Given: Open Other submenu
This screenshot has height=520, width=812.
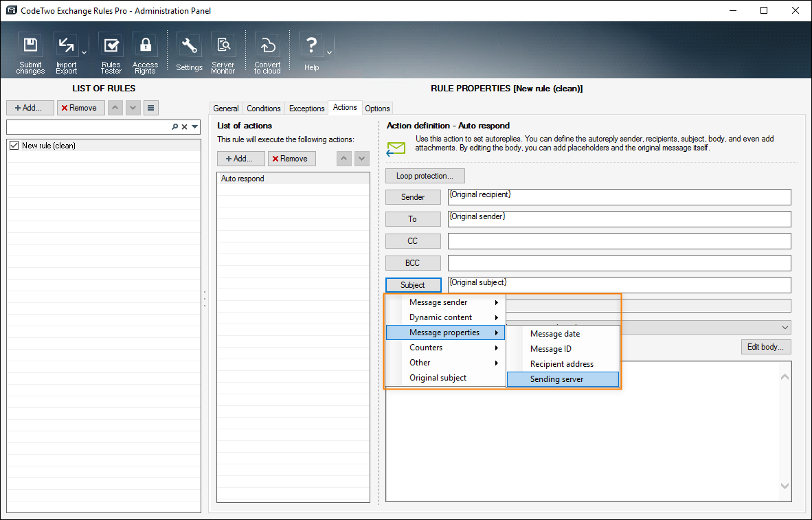Looking at the screenshot, I should pos(445,363).
